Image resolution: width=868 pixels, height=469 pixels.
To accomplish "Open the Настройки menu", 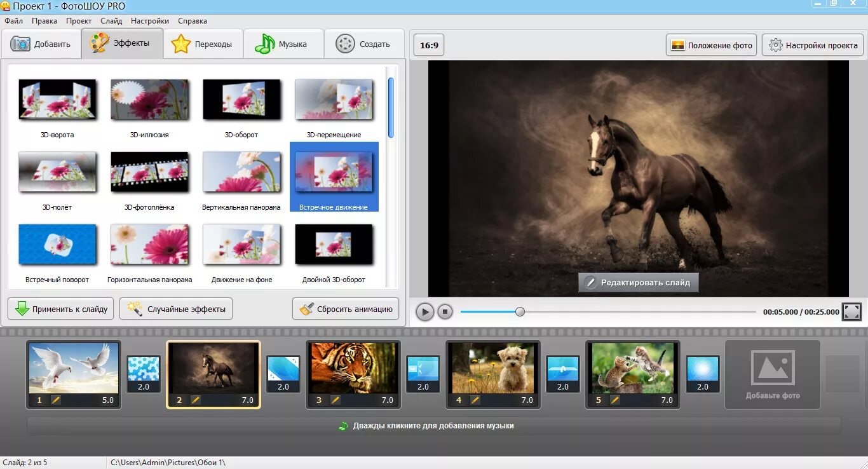I will pos(150,21).
